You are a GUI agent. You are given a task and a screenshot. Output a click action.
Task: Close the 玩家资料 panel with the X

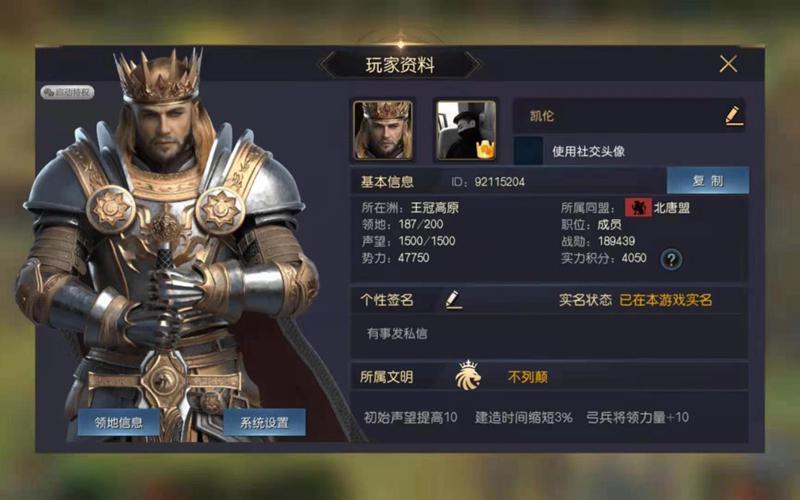click(x=728, y=64)
